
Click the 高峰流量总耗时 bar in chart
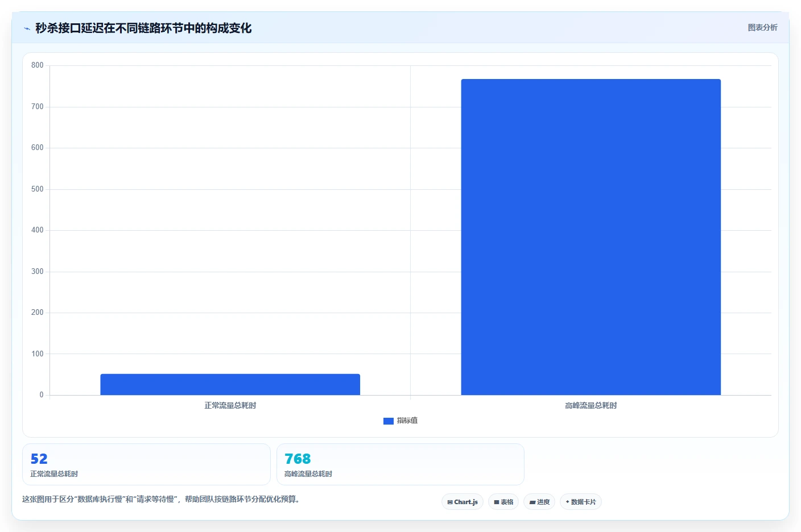coord(591,237)
